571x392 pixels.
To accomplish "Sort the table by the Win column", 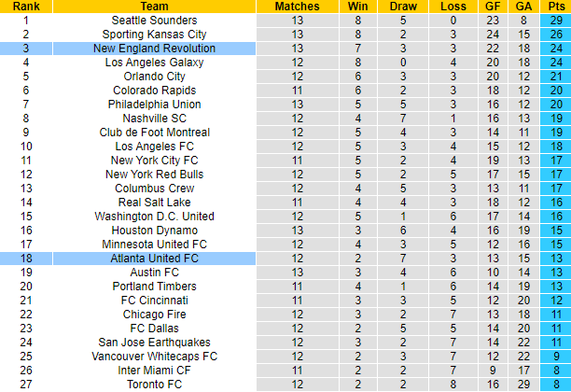I will [357, 6].
